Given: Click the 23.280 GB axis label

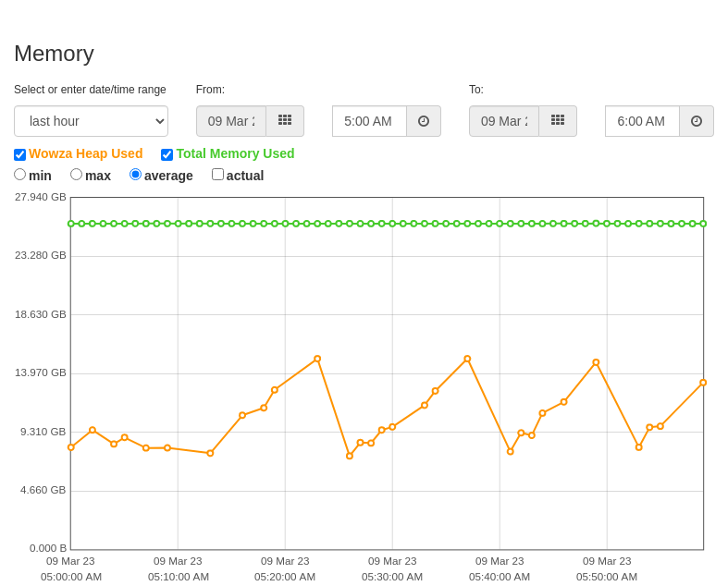Looking at the screenshot, I should (x=41, y=255).
